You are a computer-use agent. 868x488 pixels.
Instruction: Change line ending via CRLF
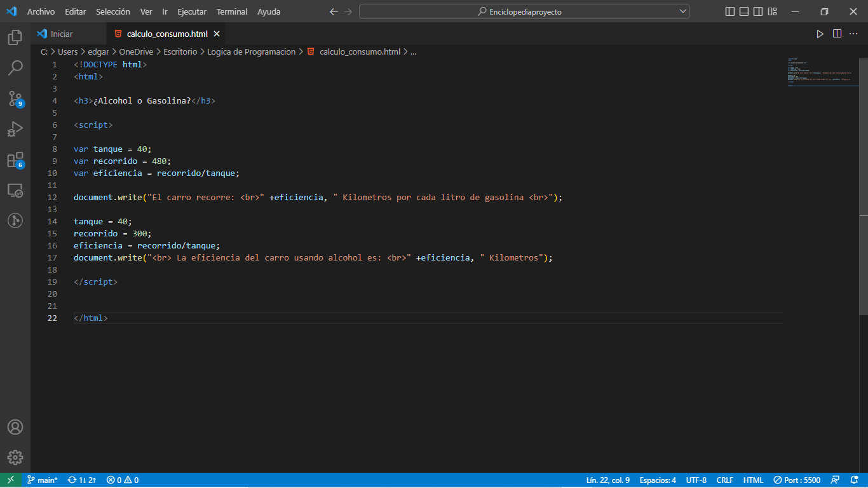724,480
